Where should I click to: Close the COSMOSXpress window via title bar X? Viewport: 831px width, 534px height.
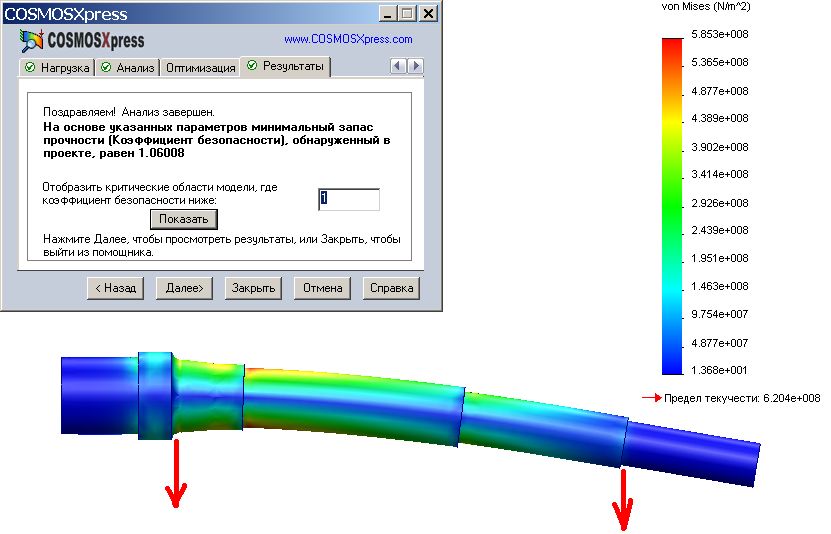click(428, 14)
